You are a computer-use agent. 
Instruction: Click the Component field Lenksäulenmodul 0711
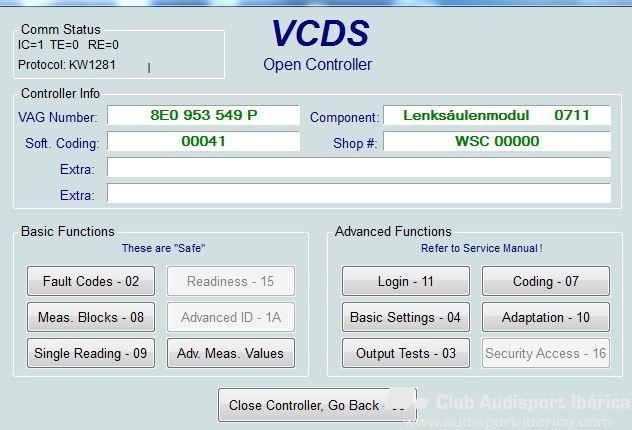coord(497,116)
